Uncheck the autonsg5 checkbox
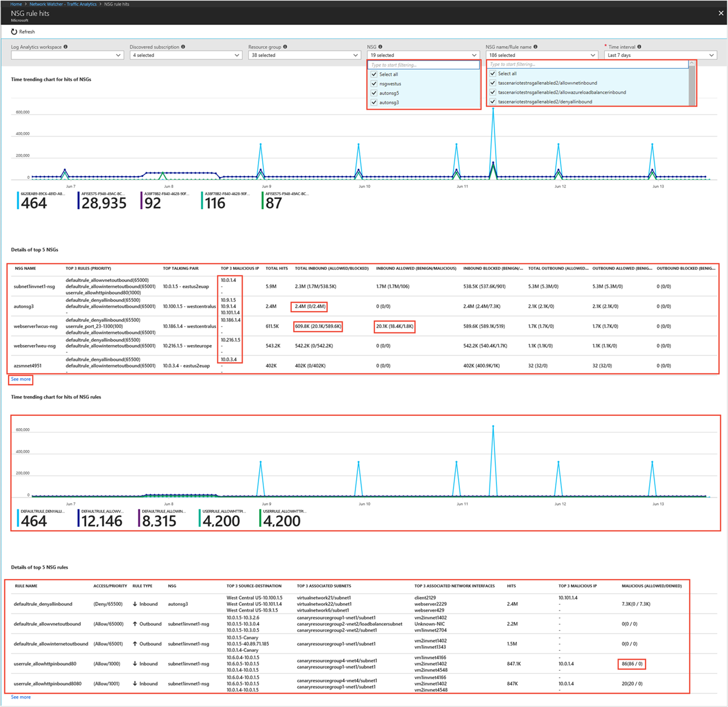The image size is (728, 707). (x=374, y=93)
